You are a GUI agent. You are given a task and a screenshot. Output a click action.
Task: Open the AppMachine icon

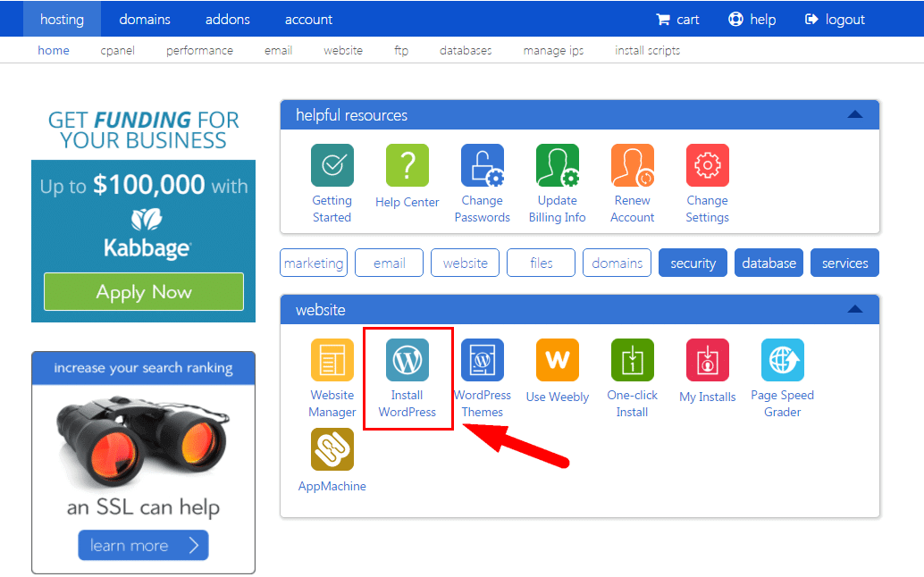pos(332,449)
